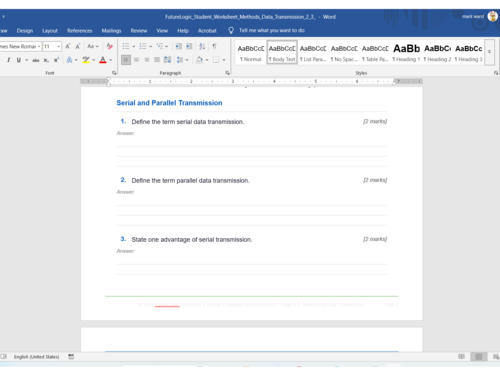Toggle align right
This screenshot has height=375, width=500.
[x=147, y=60]
